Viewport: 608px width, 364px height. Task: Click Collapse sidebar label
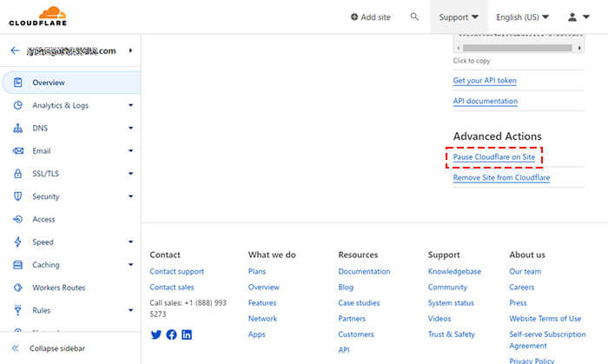pos(57,348)
